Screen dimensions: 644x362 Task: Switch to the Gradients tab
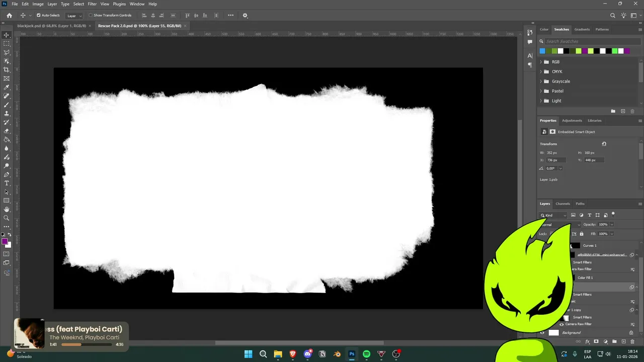582,29
